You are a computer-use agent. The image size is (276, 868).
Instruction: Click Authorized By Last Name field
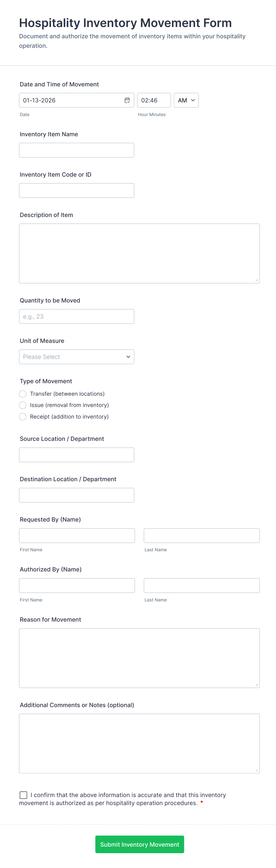(202, 586)
